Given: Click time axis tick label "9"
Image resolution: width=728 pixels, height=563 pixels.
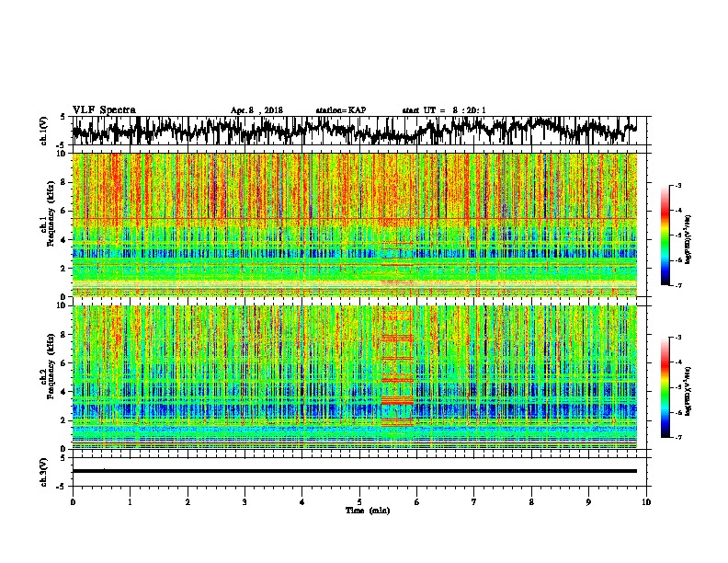Looking at the screenshot, I should (588, 502).
